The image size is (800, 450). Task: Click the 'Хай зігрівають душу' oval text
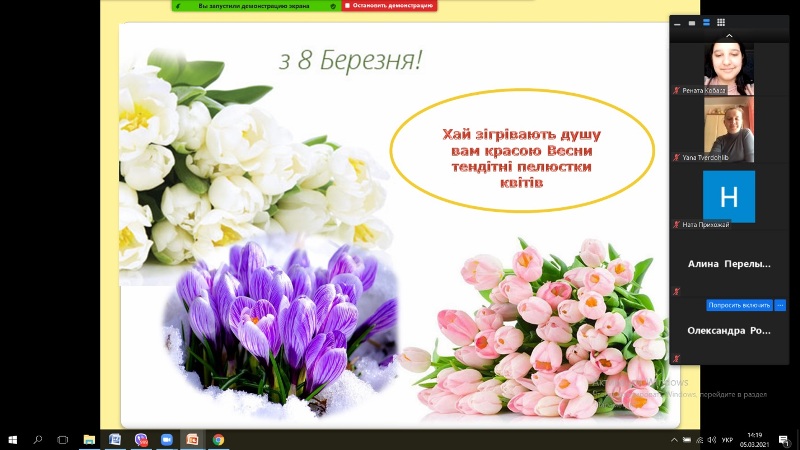(521, 158)
